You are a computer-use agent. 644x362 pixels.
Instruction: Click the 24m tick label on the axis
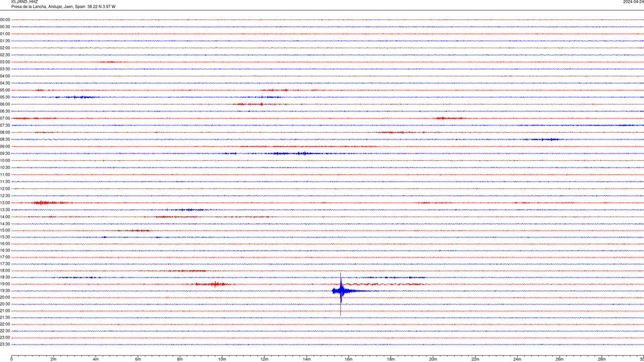pyautogui.click(x=517, y=359)
